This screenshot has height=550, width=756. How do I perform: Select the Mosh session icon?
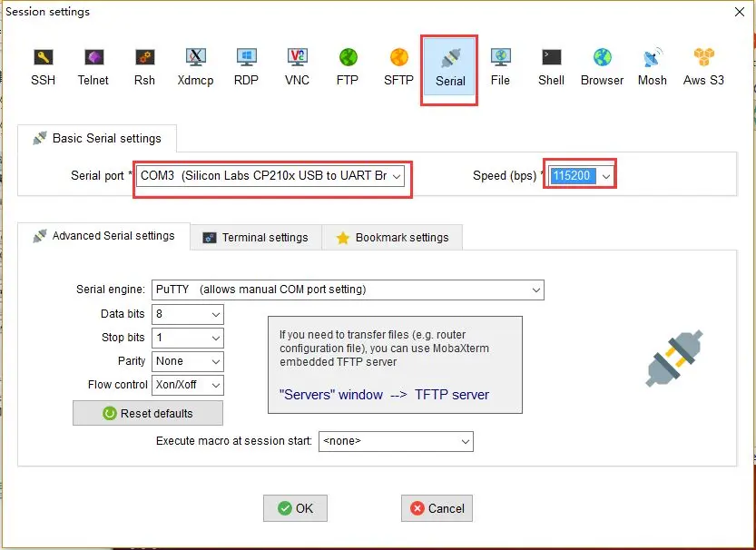click(x=653, y=67)
